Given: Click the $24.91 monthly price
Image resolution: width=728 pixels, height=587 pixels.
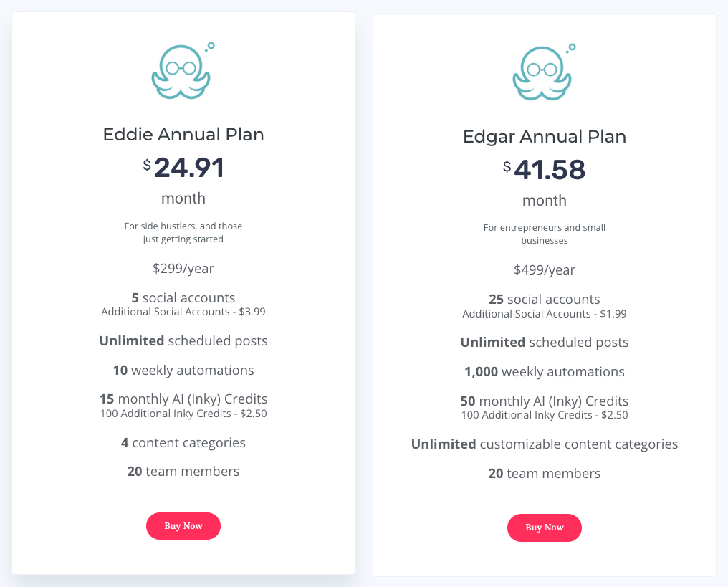Looking at the screenshot, I should (184, 168).
